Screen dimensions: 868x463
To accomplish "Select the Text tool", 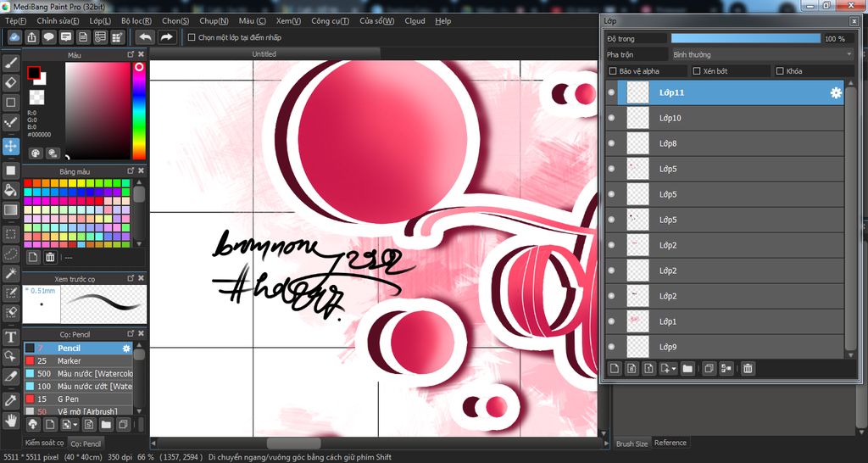I will click(x=10, y=337).
